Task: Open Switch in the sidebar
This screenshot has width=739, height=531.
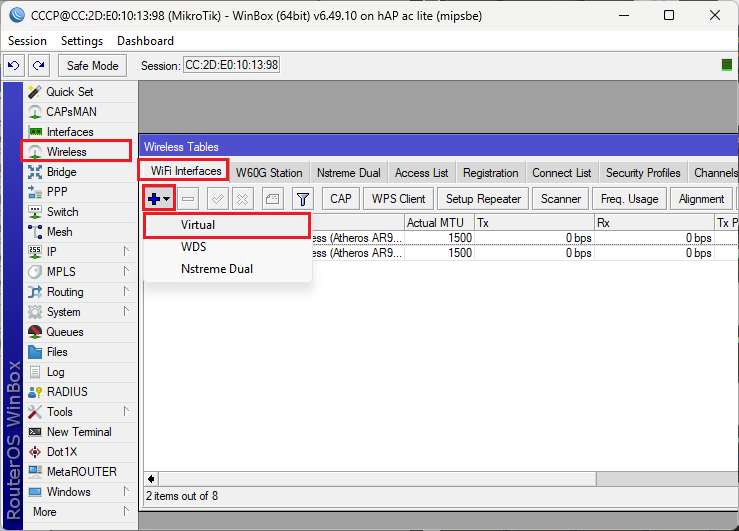Action: (80, 212)
